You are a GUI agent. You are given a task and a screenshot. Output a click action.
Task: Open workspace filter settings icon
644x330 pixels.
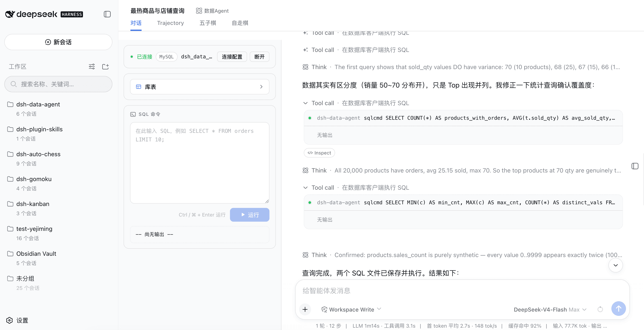tap(92, 67)
